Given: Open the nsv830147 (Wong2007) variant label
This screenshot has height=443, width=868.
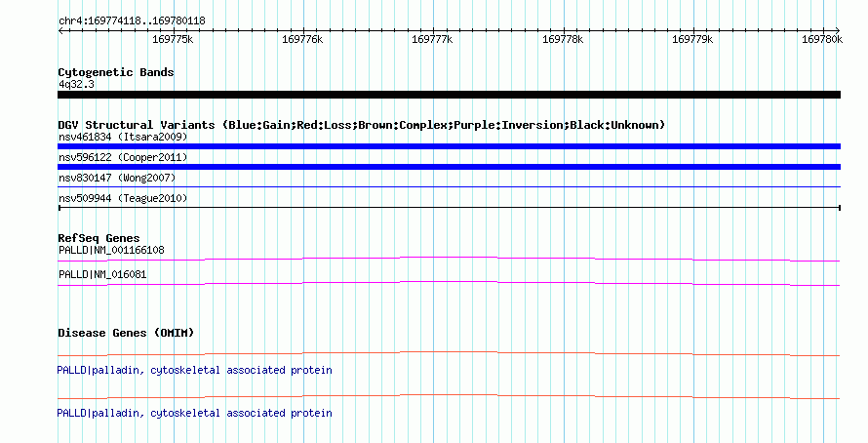Looking at the screenshot, I should [x=117, y=178].
